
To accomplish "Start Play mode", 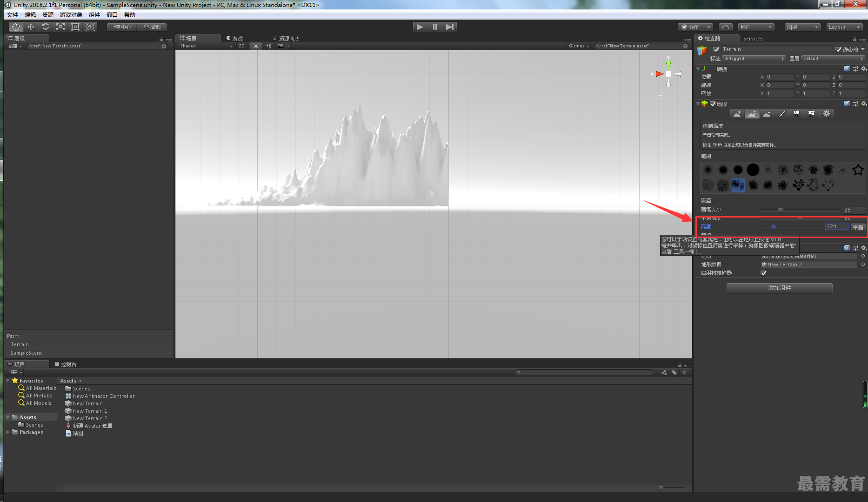I will click(420, 27).
